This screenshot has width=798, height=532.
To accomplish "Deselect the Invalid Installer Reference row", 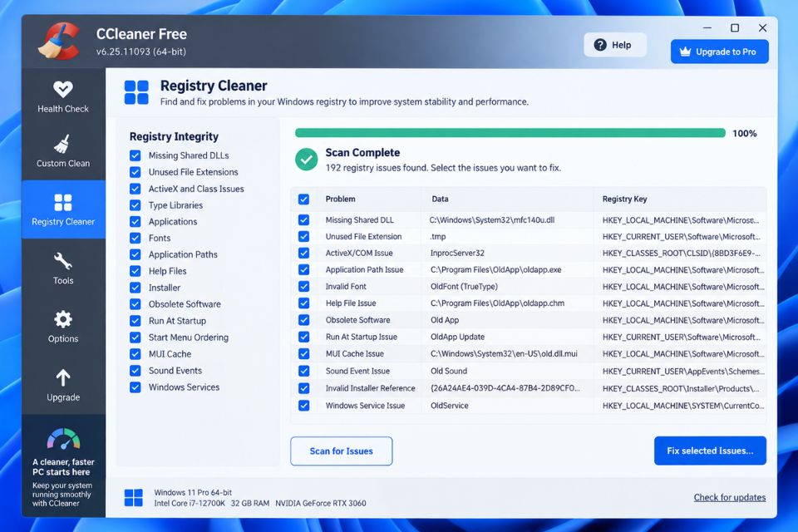I will click(x=304, y=388).
